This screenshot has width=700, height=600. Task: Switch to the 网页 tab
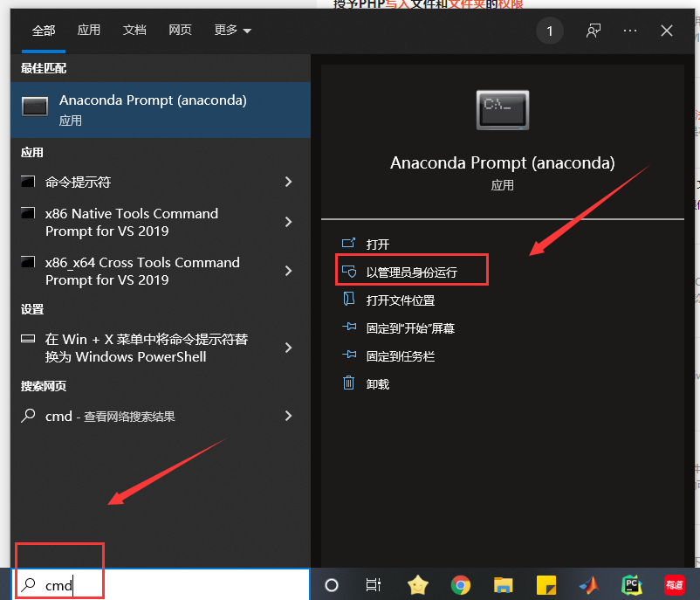(x=180, y=30)
